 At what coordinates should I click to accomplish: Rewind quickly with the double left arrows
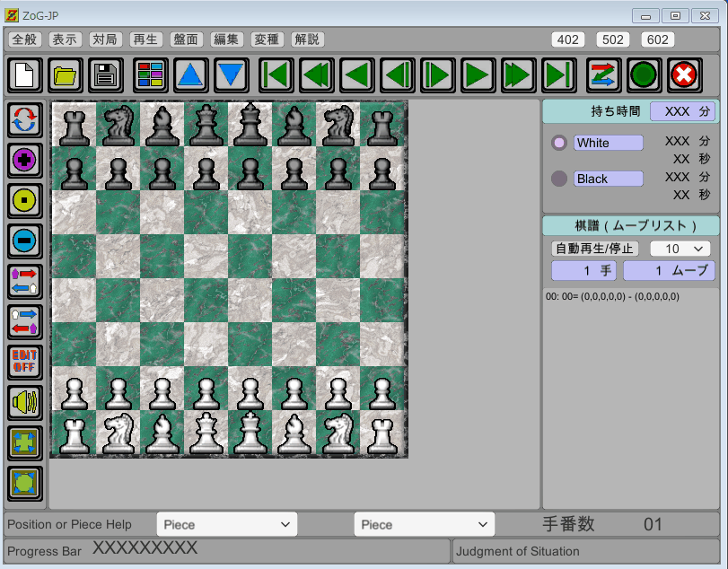[x=317, y=74]
